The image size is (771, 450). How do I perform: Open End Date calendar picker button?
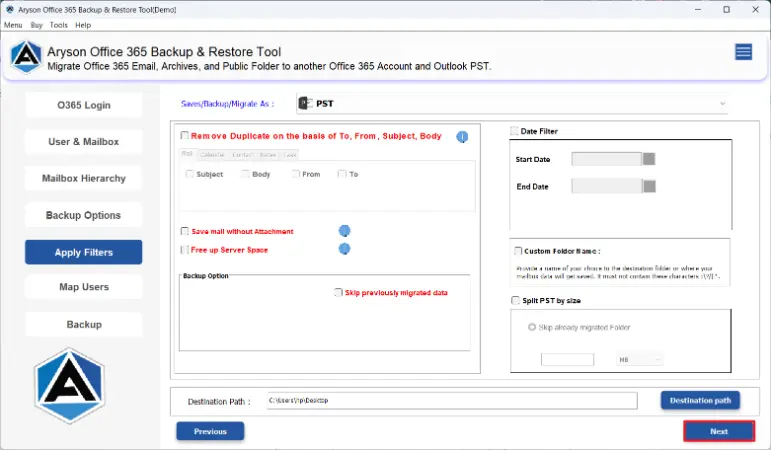pyautogui.click(x=650, y=186)
